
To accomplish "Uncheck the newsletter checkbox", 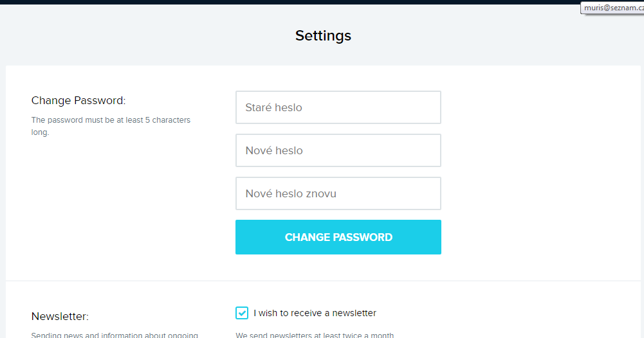I will [x=242, y=313].
